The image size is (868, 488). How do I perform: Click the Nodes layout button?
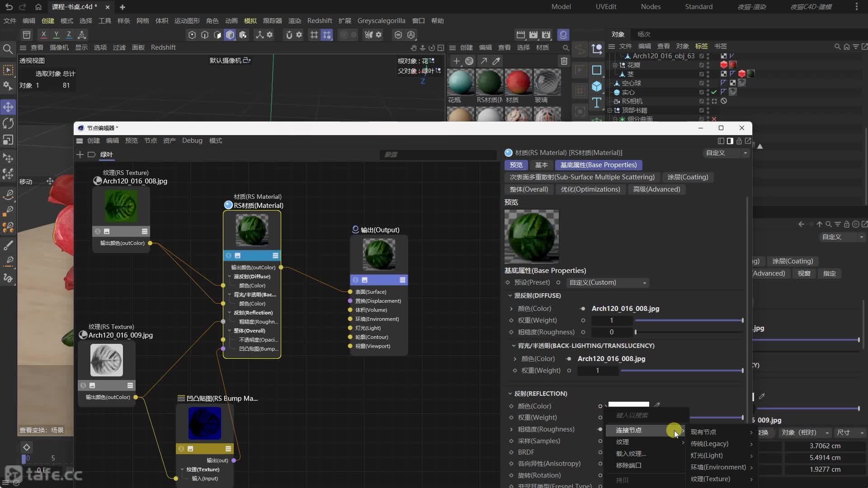[x=651, y=7]
